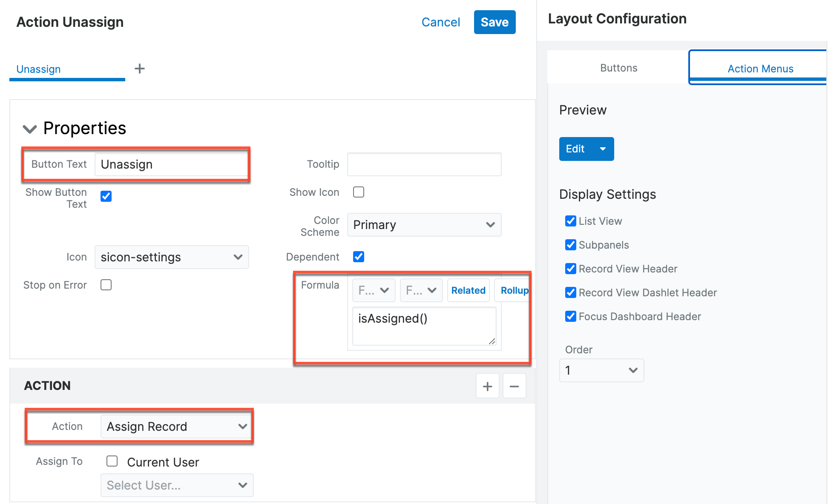Image resolution: width=828 pixels, height=504 pixels.
Task: Uncheck the Show Button Text checkbox
Action: [x=106, y=196]
